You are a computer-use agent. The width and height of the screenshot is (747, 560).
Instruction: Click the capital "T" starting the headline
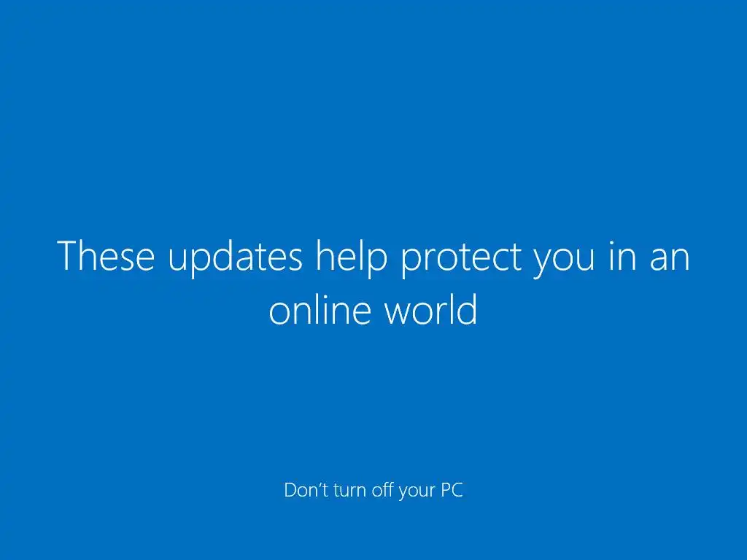(x=66, y=256)
